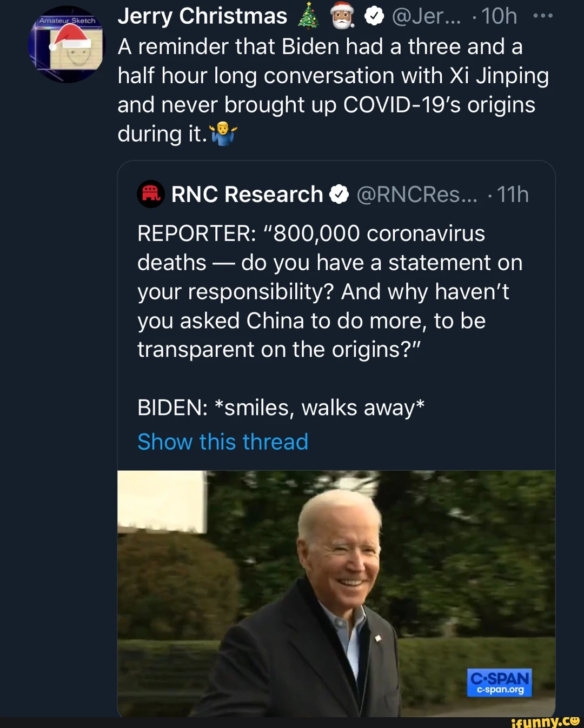Click the 10h timestamp on the tweet
584x728 pixels.
tap(499, 16)
